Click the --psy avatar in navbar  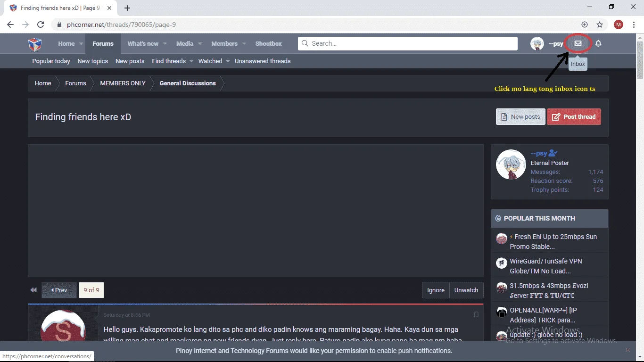coord(537,43)
